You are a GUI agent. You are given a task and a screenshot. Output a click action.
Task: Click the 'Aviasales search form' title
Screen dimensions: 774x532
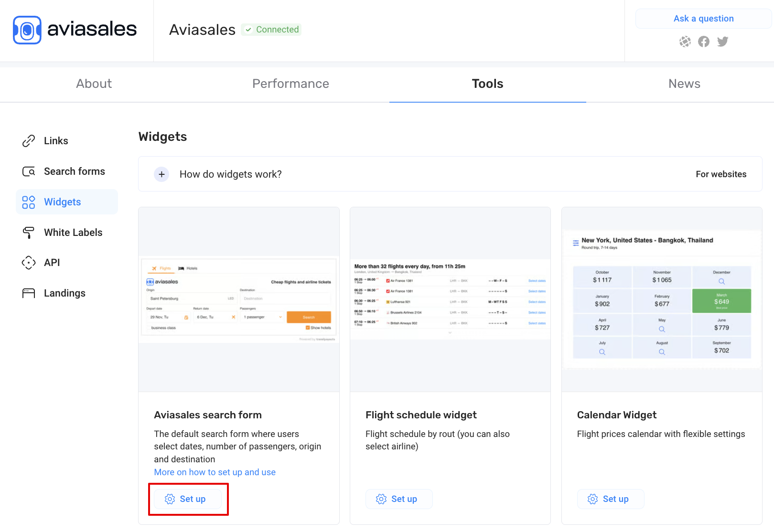tap(208, 415)
